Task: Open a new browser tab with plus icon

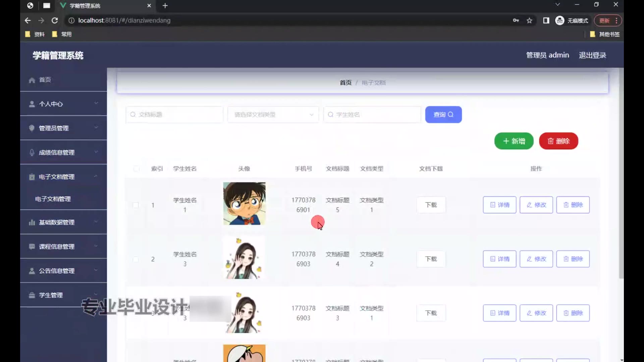Action: pyautogui.click(x=165, y=5)
